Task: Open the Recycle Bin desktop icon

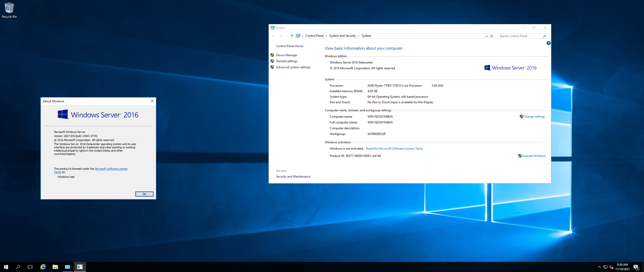Action: point(9,10)
